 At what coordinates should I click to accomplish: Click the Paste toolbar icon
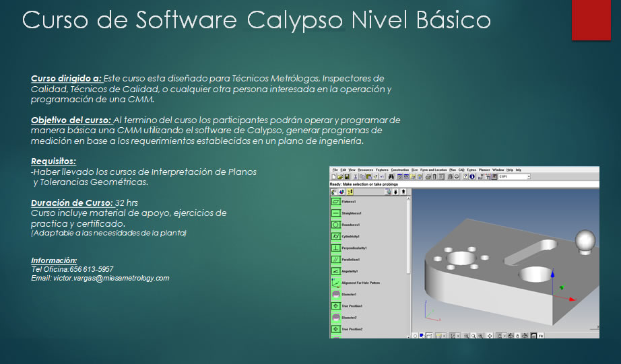[x=368, y=176]
